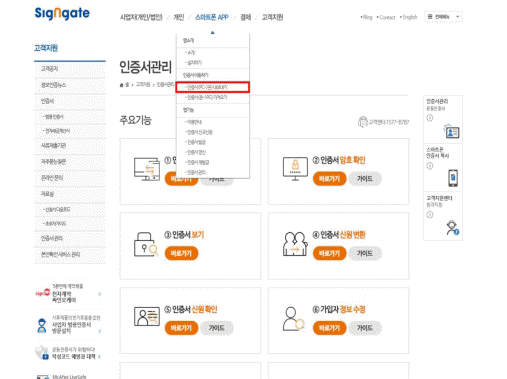Open the 스마트폰 APP top menu
Viewport: 507px width, 379px height.
tap(212, 17)
